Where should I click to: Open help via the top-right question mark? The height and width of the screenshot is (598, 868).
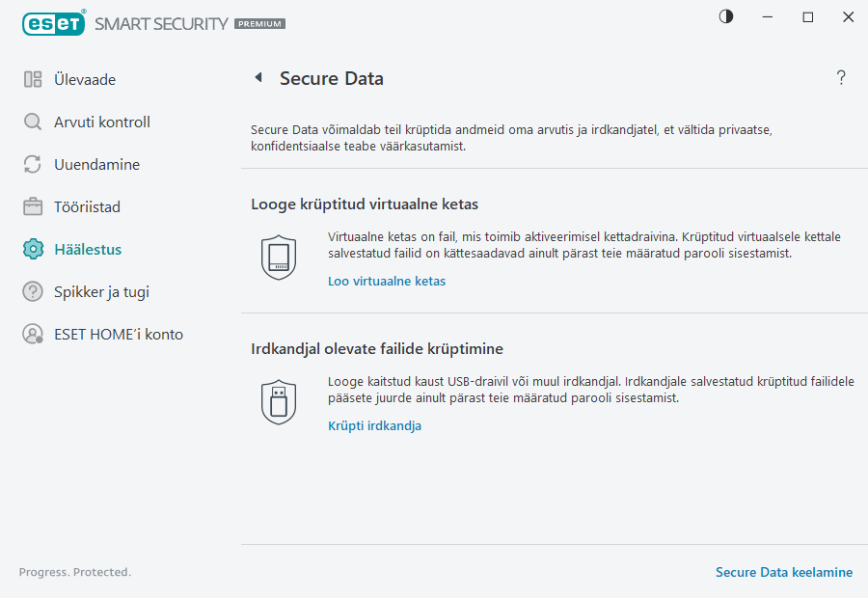point(840,77)
